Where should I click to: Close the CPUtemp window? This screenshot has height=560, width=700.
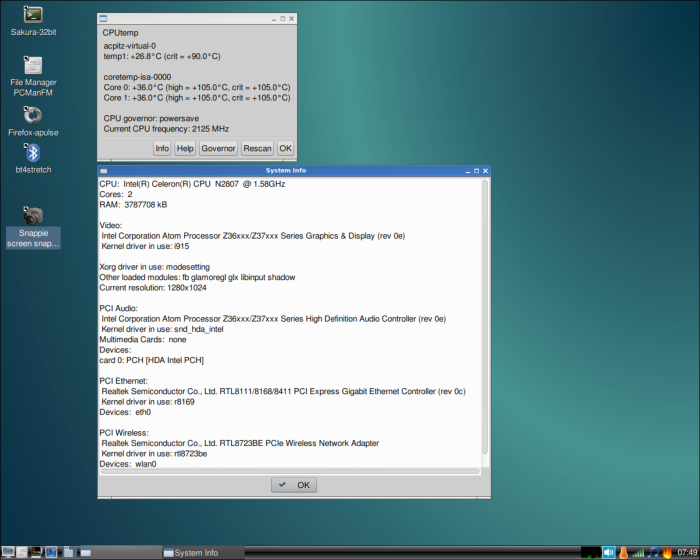click(x=292, y=19)
